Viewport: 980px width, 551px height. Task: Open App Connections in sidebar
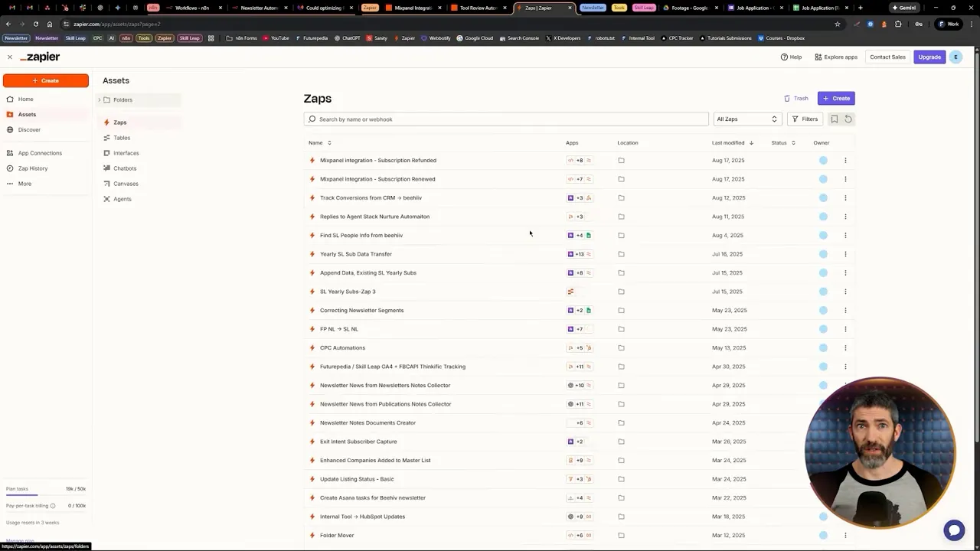click(x=40, y=153)
